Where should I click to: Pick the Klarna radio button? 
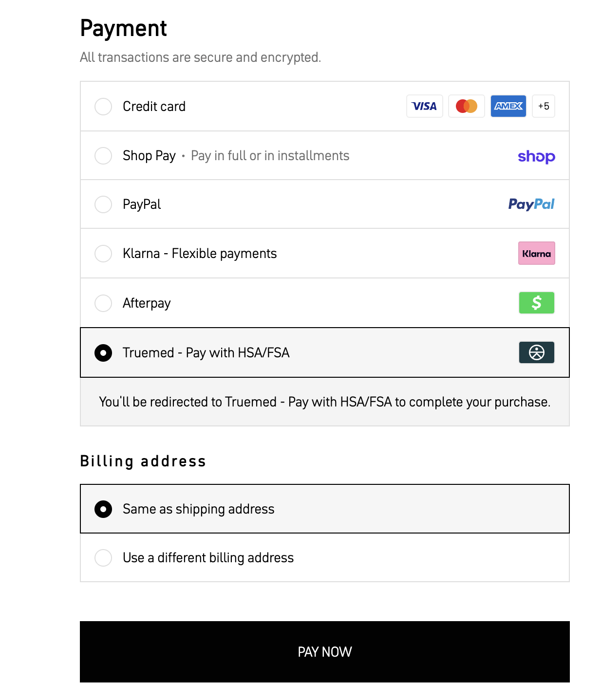pyautogui.click(x=103, y=254)
